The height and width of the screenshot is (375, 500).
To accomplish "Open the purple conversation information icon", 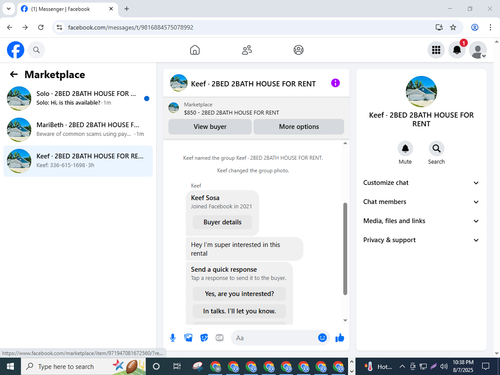I will tap(335, 83).
